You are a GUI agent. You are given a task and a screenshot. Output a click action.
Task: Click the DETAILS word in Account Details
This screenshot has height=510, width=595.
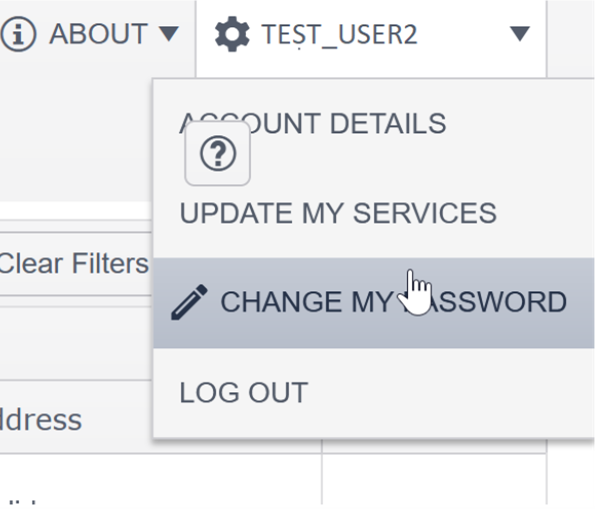pyautogui.click(x=388, y=123)
